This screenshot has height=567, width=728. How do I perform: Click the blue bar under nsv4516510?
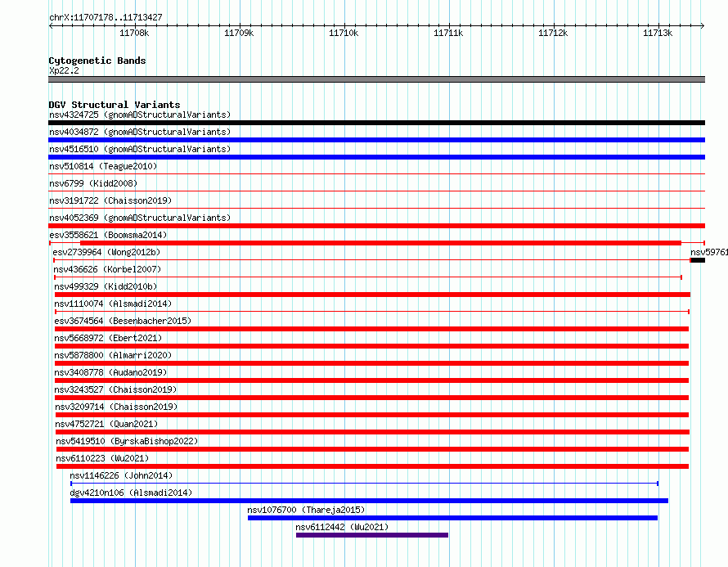376,157
